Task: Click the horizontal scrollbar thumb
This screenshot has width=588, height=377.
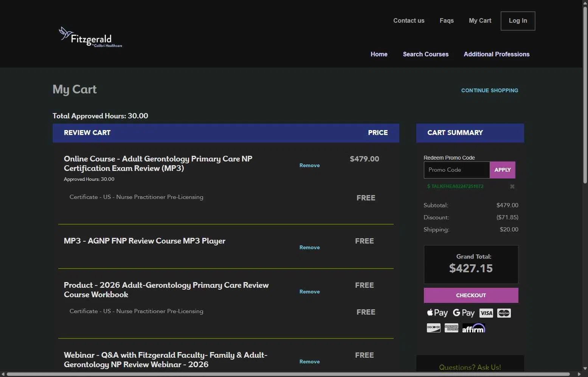Action: point(288,374)
